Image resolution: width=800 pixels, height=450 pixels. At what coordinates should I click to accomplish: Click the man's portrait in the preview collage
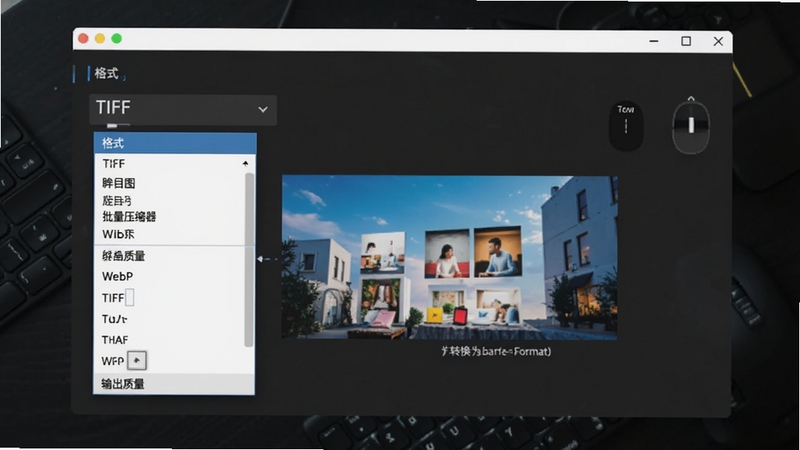497,252
